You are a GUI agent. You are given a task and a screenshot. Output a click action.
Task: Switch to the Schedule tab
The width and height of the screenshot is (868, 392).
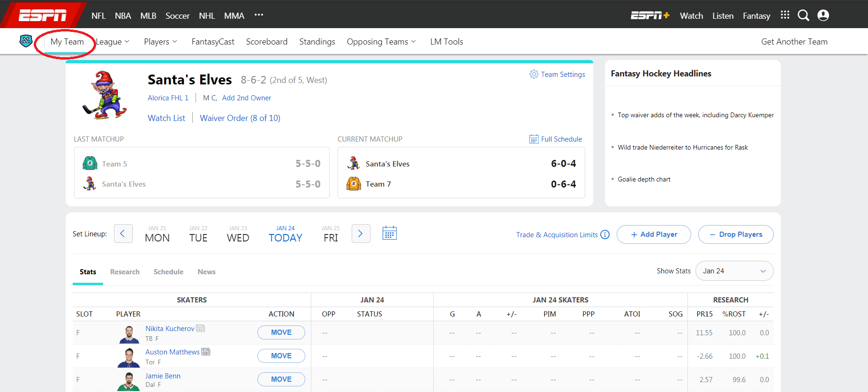point(168,272)
